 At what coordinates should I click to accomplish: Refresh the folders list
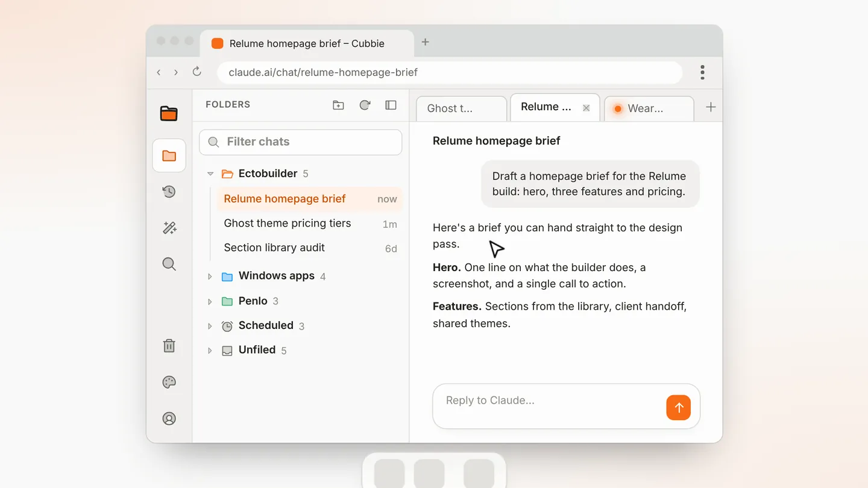[x=365, y=105]
